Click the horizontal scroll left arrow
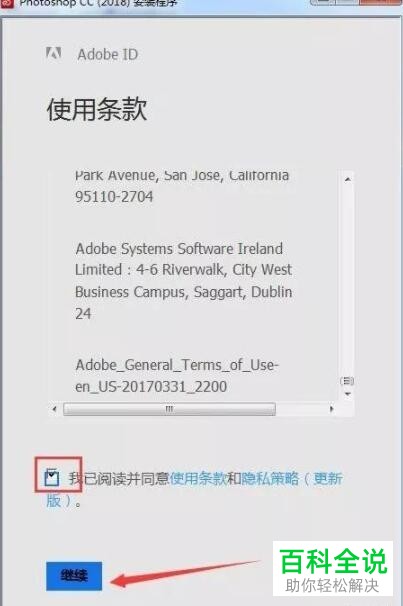The width and height of the screenshot is (403, 606). click(x=54, y=409)
